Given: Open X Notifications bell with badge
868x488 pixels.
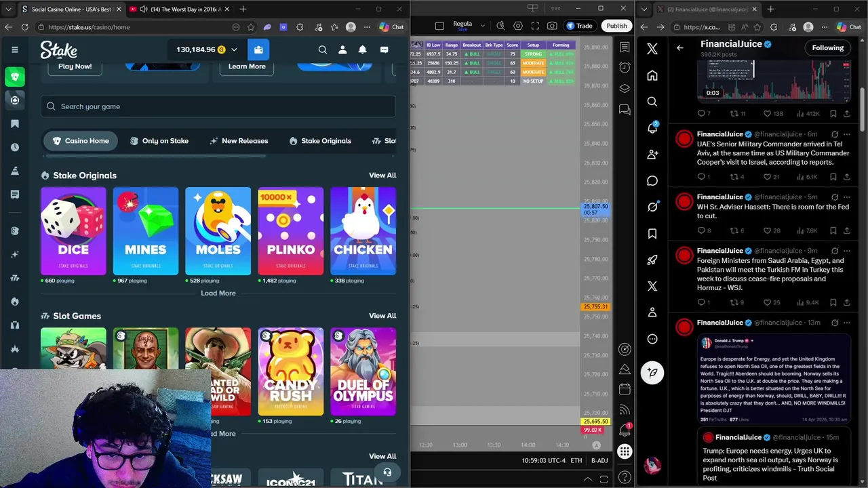Looking at the screenshot, I should pyautogui.click(x=652, y=127).
